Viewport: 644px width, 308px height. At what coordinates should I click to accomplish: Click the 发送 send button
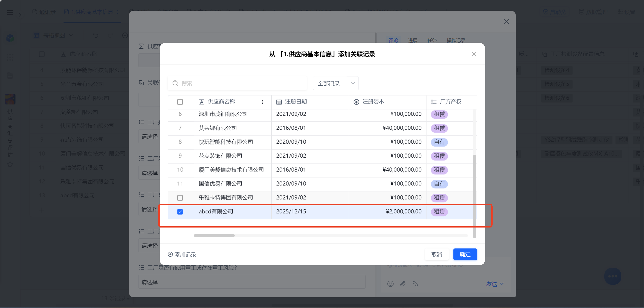click(x=492, y=284)
